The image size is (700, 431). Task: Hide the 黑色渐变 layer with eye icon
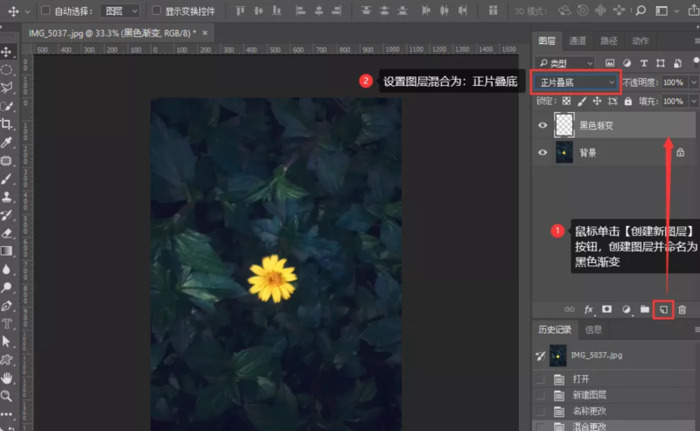(542, 125)
